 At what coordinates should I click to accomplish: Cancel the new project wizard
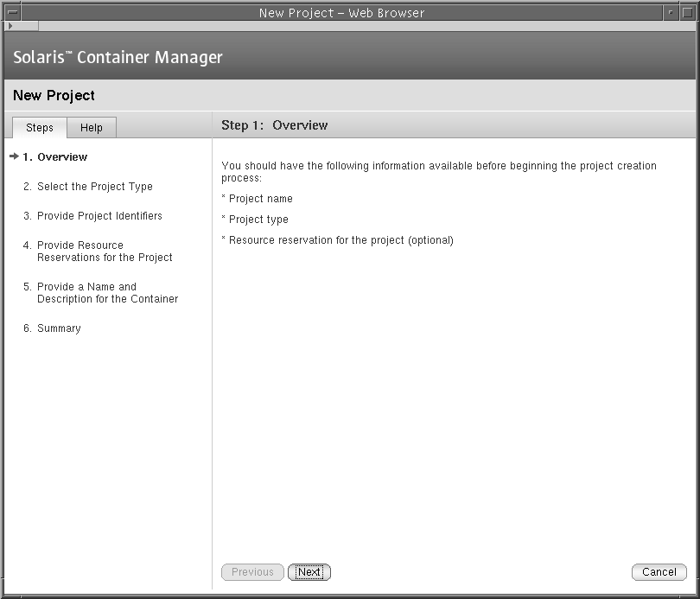coord(659,572)
